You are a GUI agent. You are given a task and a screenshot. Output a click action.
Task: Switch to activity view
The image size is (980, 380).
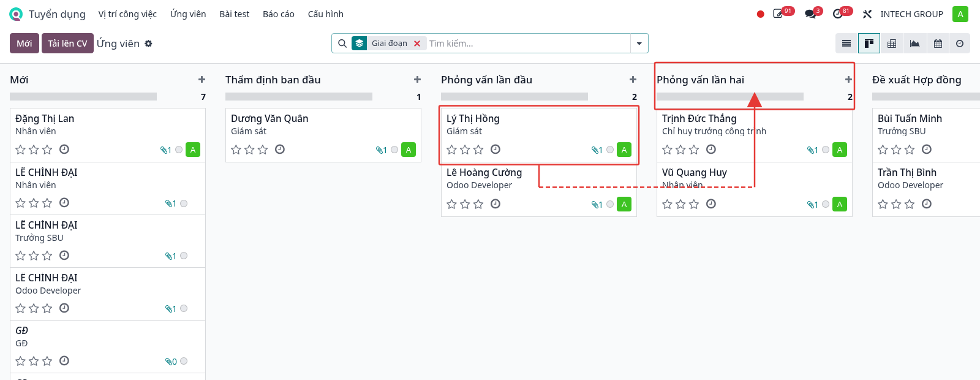(960, 44)
